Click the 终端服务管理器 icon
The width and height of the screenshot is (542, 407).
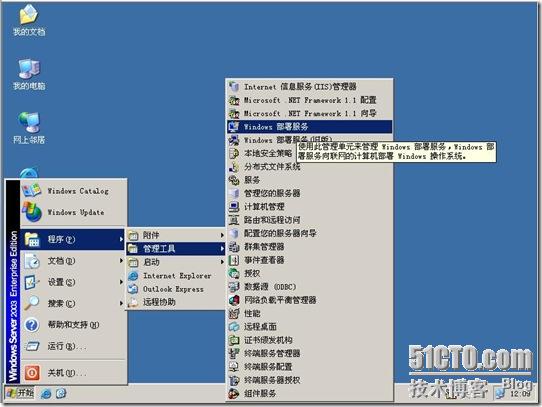234,353
